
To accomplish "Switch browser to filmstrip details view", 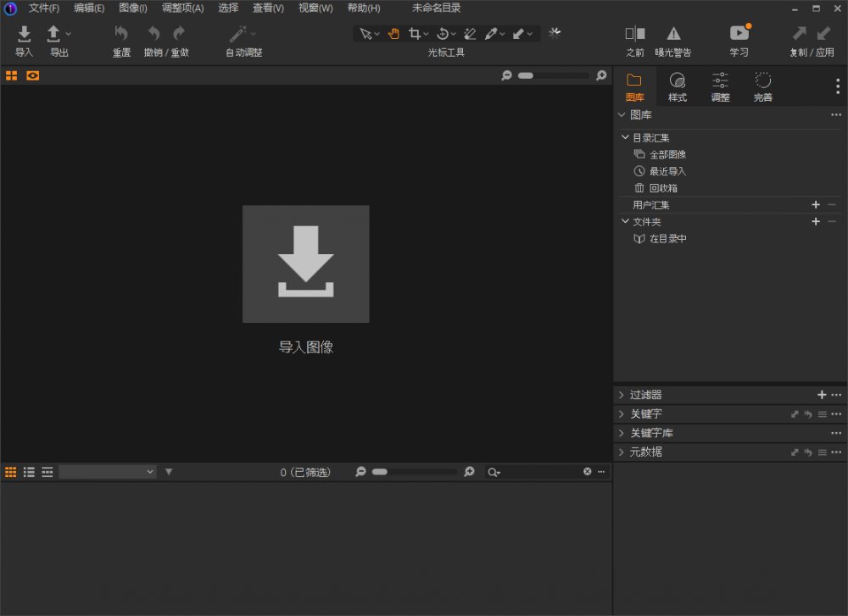I will coord(47,472).
